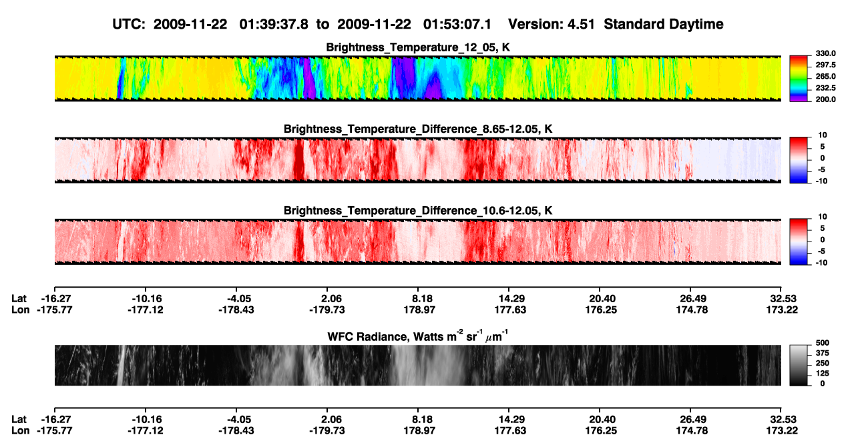Select the WFC Radiance grayscale image strip
Screen dimensions: 868x445
[417, 365]
